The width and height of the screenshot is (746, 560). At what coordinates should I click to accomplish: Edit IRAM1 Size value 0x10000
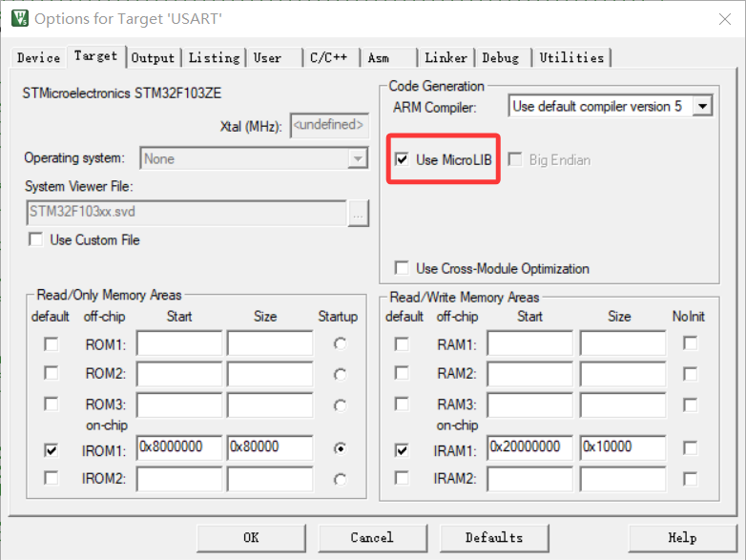click(623, 447)
